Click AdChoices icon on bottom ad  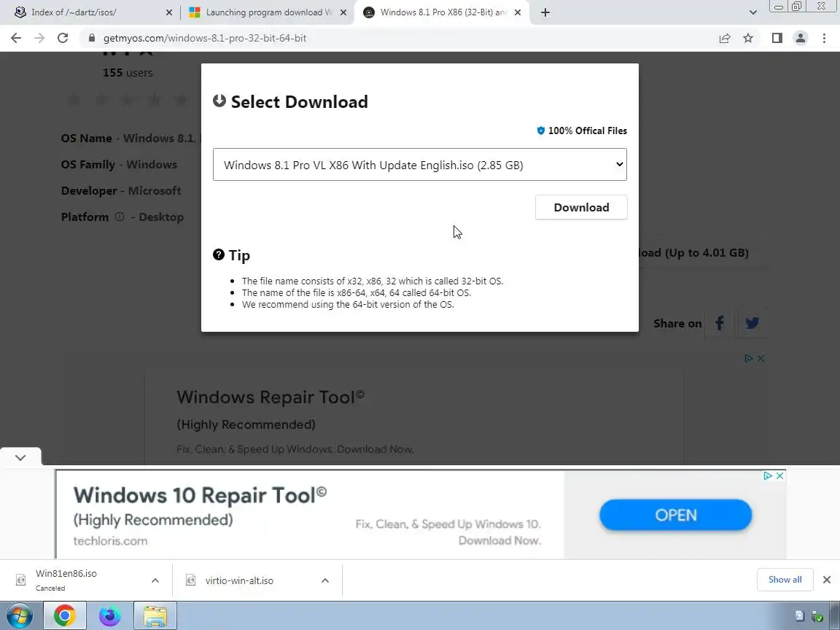coord(768,475)
